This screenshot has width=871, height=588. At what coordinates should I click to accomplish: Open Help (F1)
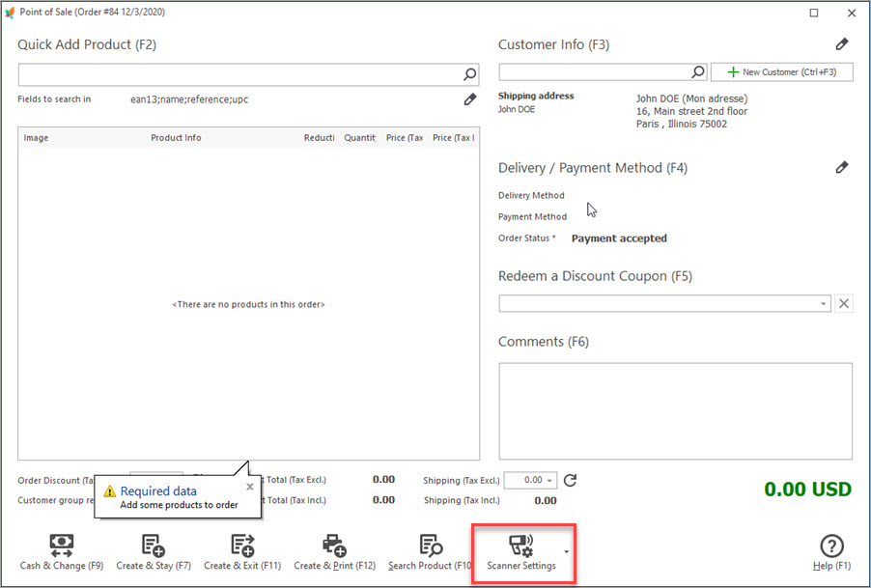point(831,546)
